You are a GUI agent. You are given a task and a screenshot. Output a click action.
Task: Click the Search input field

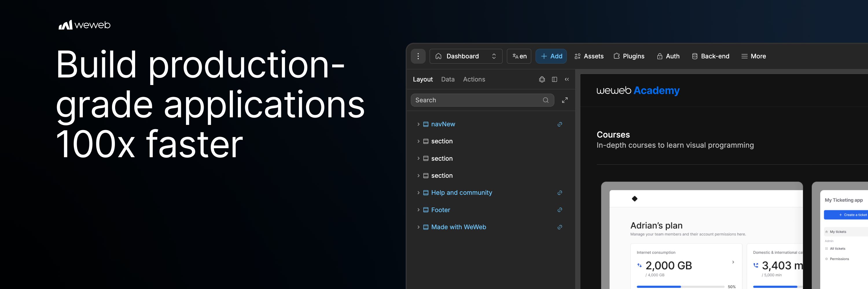pyautogui.click(x=482, y=100)
